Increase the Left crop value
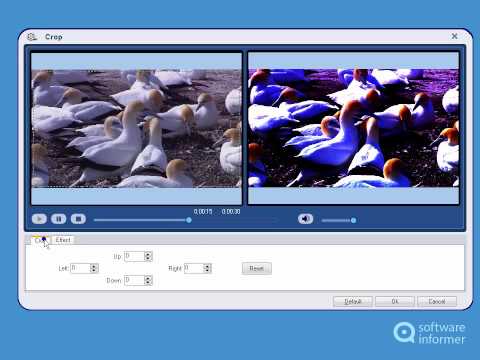 [x=94, y=266]
